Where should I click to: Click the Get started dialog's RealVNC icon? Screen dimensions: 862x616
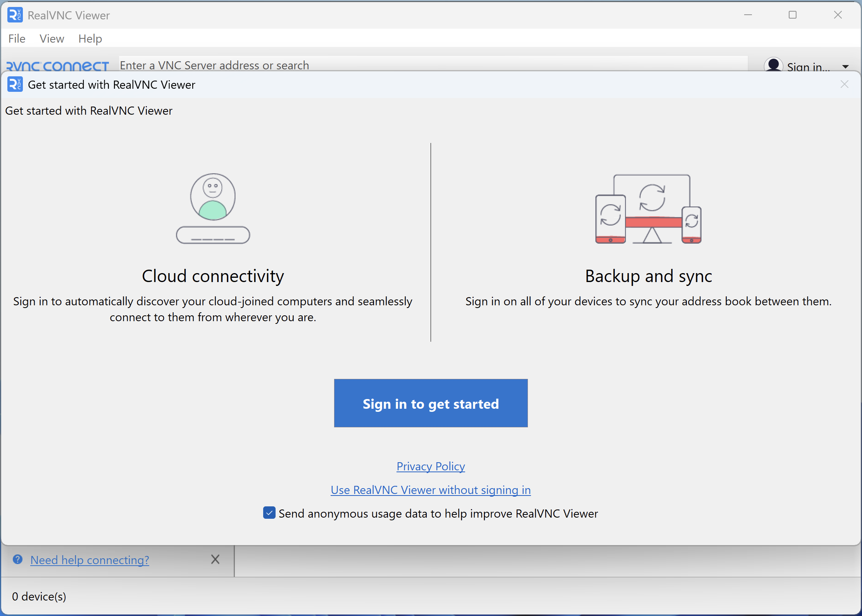point(15,84)
